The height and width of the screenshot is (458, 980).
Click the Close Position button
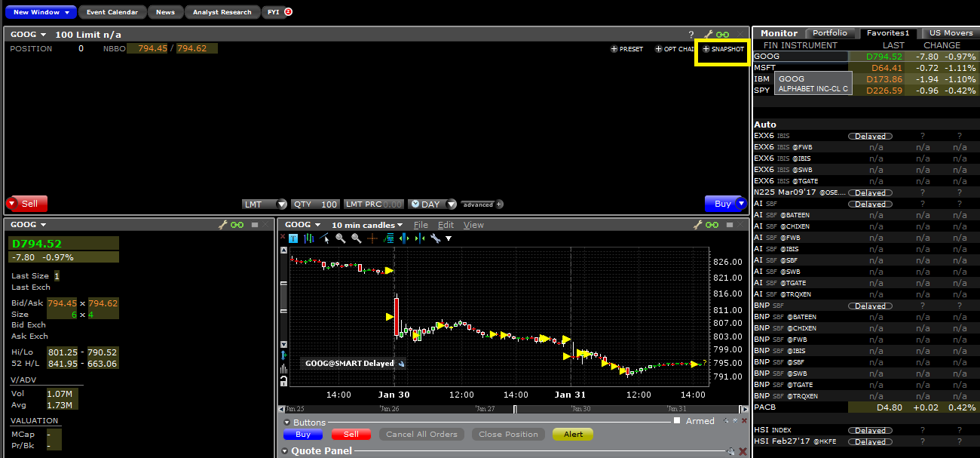pos(509,435)
